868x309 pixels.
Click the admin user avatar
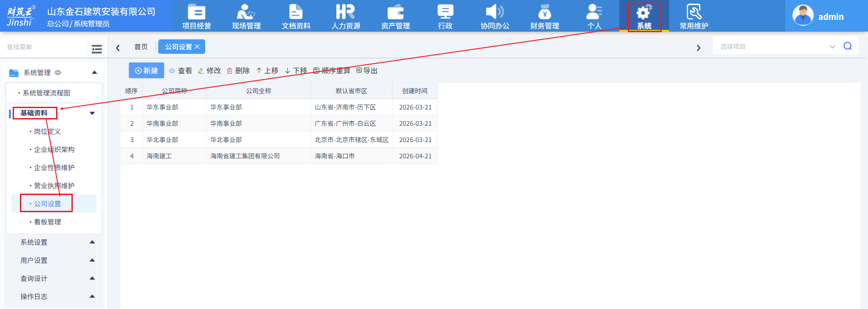tap(803, 16)
